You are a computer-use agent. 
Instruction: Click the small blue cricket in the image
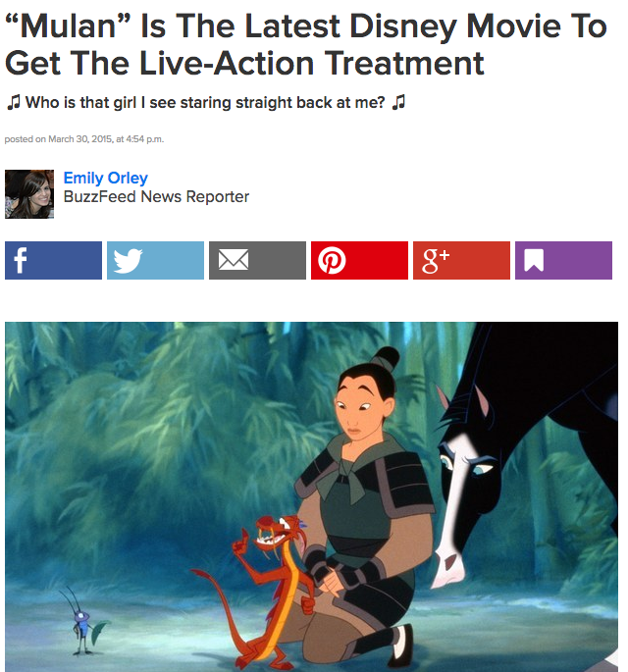tap(83, 621)
